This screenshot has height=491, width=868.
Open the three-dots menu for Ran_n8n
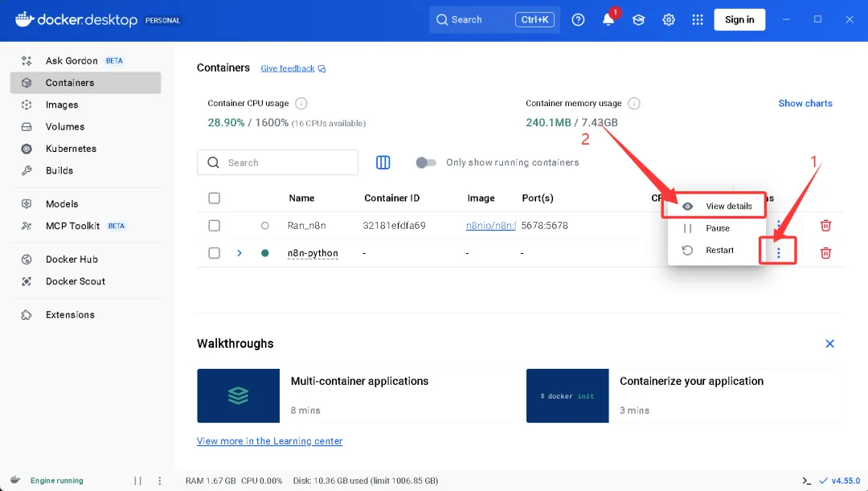[778, 224]
